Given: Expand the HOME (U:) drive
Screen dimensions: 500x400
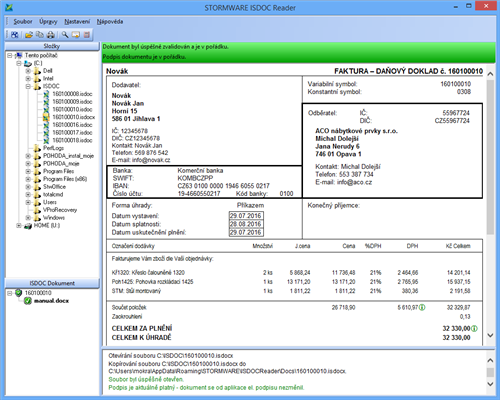Looking at the screenshot, I should tap(19, 226).
